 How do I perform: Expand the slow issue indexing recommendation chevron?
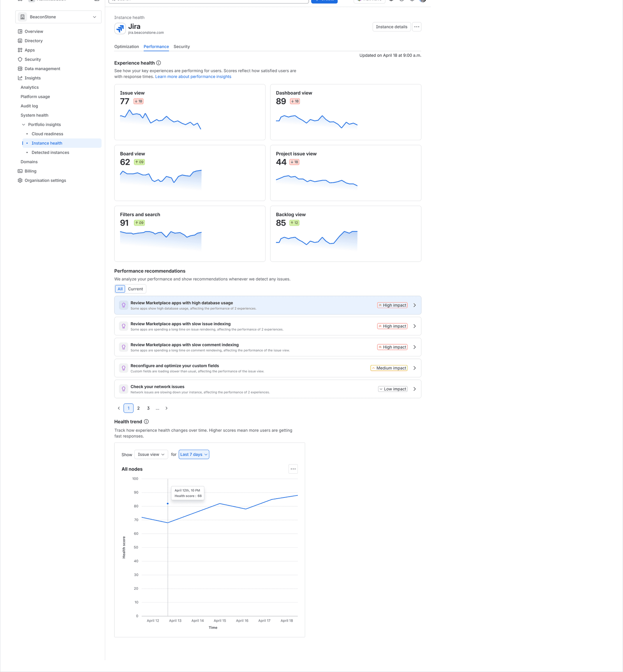[x=415, y=326]
